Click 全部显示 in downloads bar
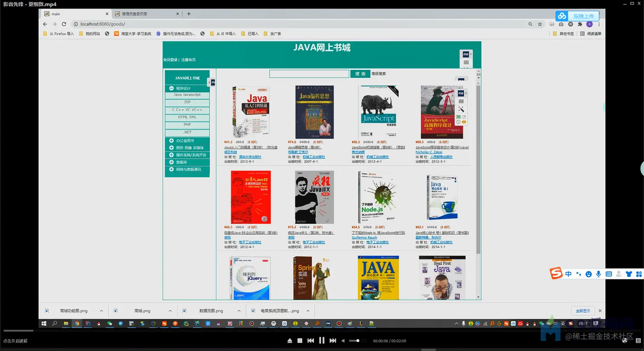This screenshot has width=644, height=351. click(583, 311)
